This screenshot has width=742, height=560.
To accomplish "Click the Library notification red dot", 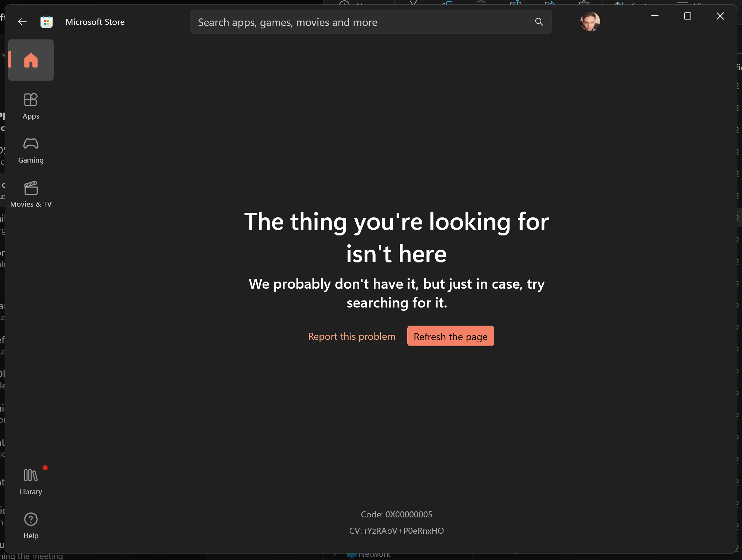I will click(45, 468).
